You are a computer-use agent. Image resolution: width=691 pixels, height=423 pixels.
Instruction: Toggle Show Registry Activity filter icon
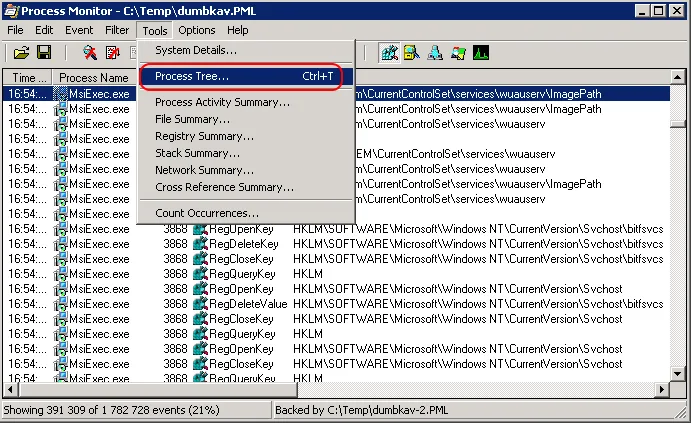point(390,52)
